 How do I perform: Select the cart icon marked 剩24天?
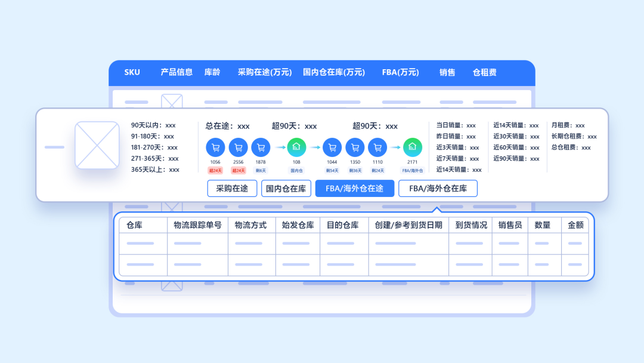[x=377, y=146]
